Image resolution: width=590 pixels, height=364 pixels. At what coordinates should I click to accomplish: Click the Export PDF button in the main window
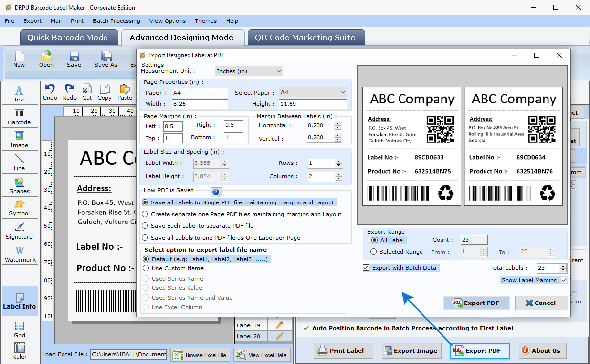pyautogui.click(x=480, y=350)
